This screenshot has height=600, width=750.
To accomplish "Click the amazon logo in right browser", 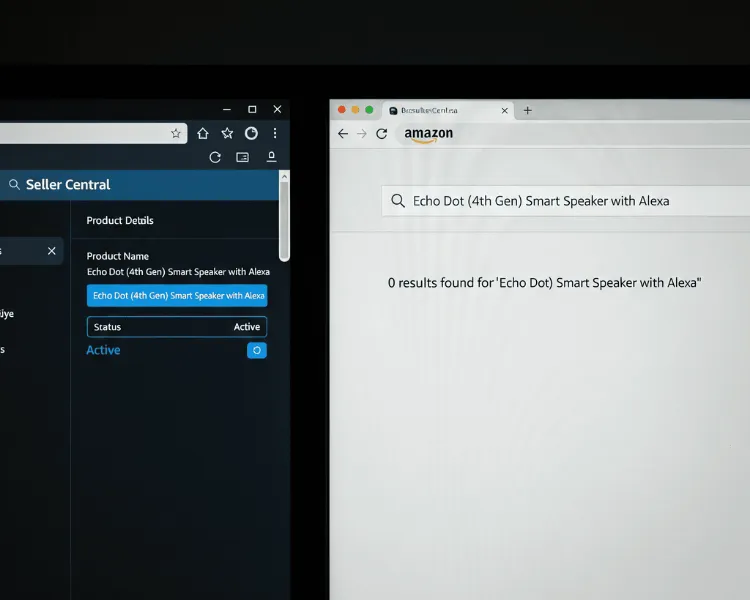I will [x=429, y=134].
